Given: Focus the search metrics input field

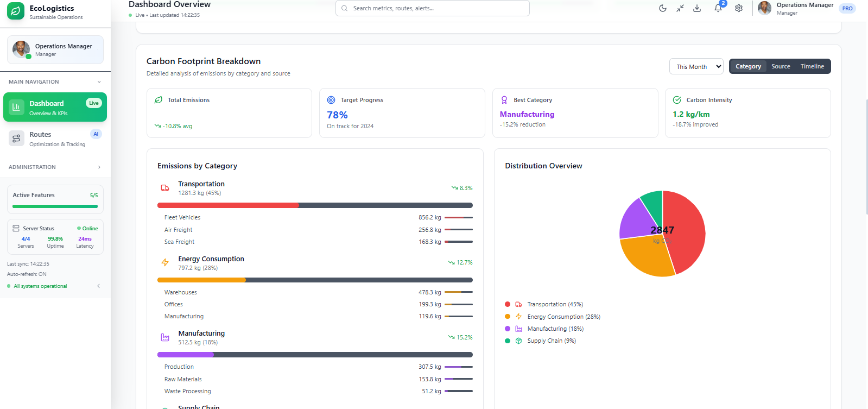Looking at the screenshot, I should (x=433, y=8).
